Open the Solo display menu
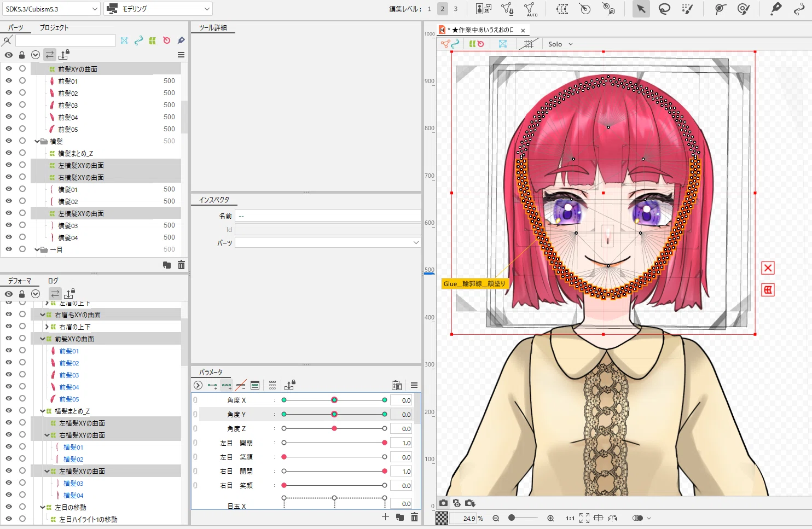The width and height of the screenshot is (812, 529). click(560, 44)
